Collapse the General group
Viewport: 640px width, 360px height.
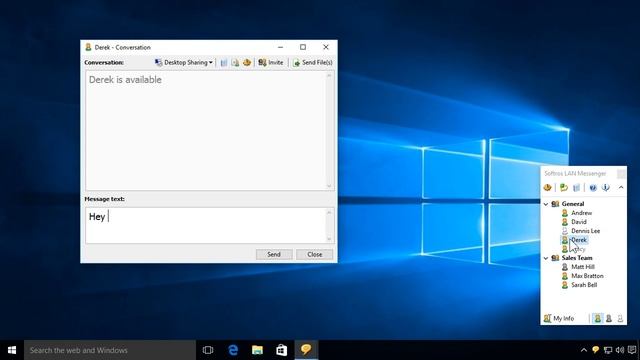546,204
